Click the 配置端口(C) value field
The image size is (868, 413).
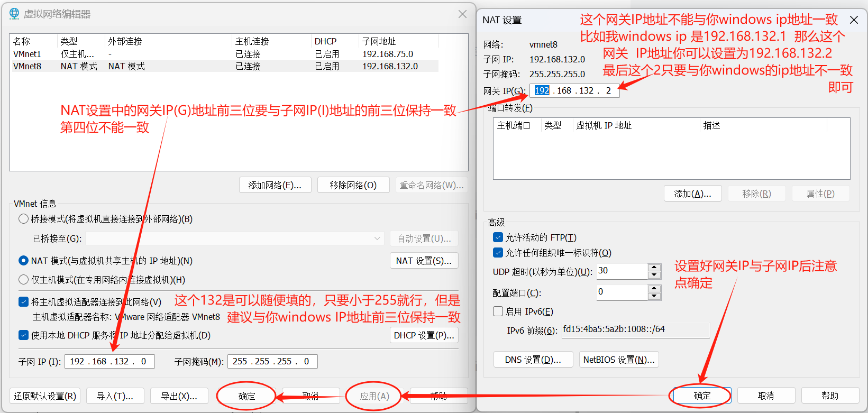[622, 292]
